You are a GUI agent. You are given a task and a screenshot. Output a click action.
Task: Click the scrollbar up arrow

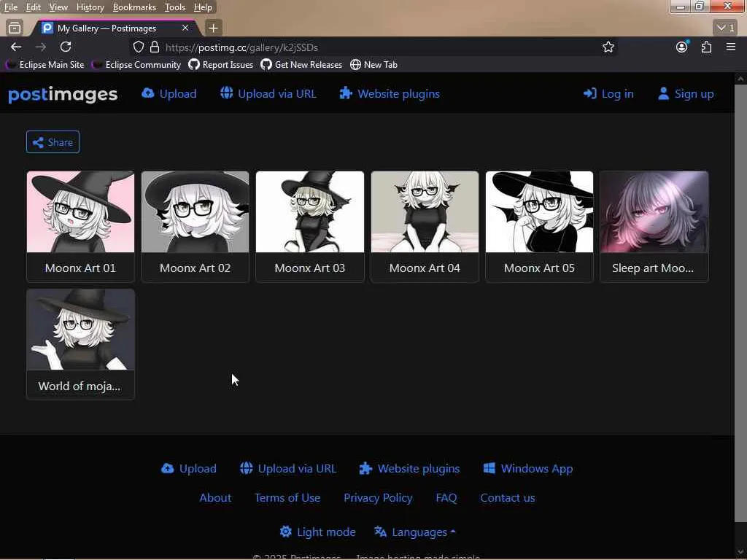coord(740,78)
